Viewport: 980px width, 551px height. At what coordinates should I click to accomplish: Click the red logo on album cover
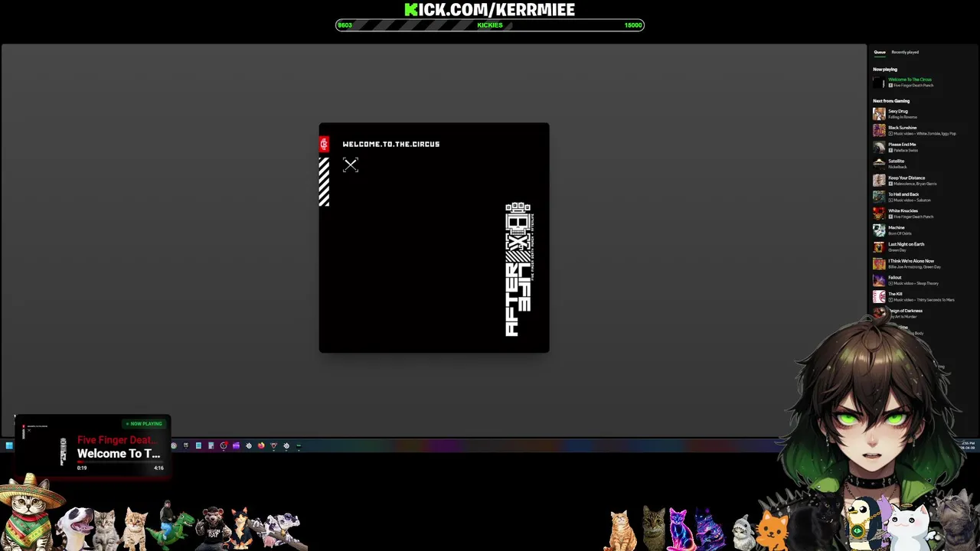click(325, 144)
